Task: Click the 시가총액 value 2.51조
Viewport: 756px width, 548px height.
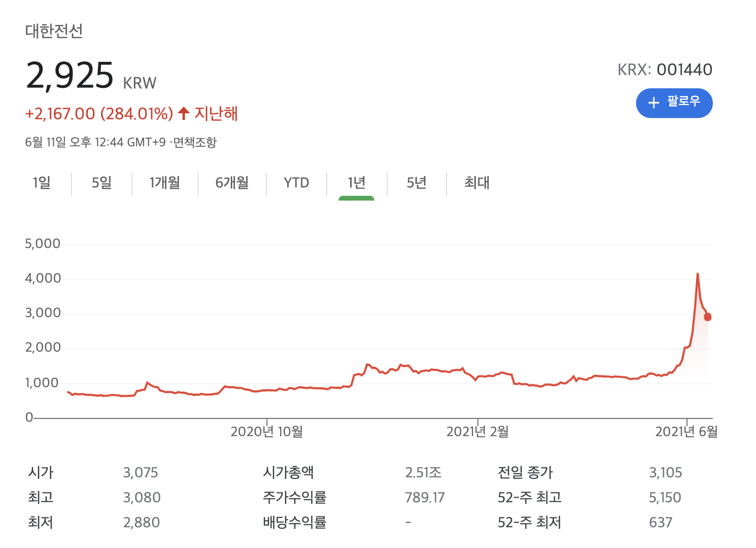Action: 423,473
